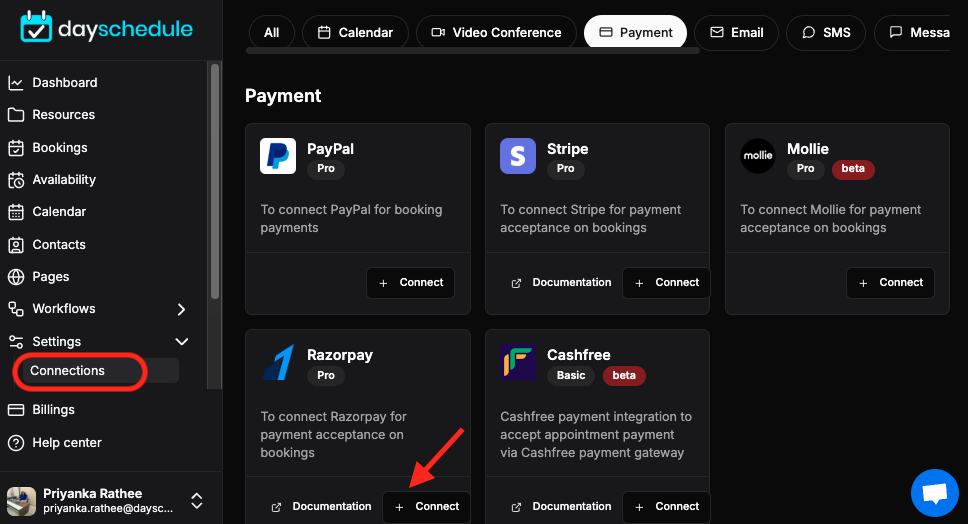
Task: Open Stripe Documentation link
Action: 561,283
